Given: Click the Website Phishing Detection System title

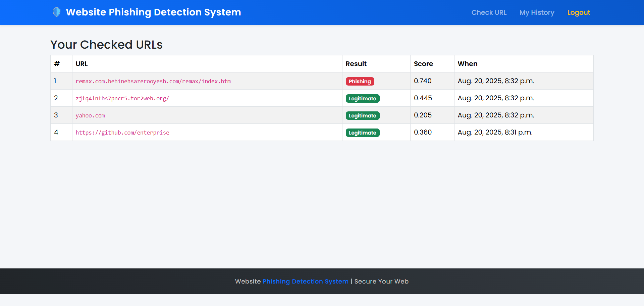Looking at the screenshot, I should point(153,12).
